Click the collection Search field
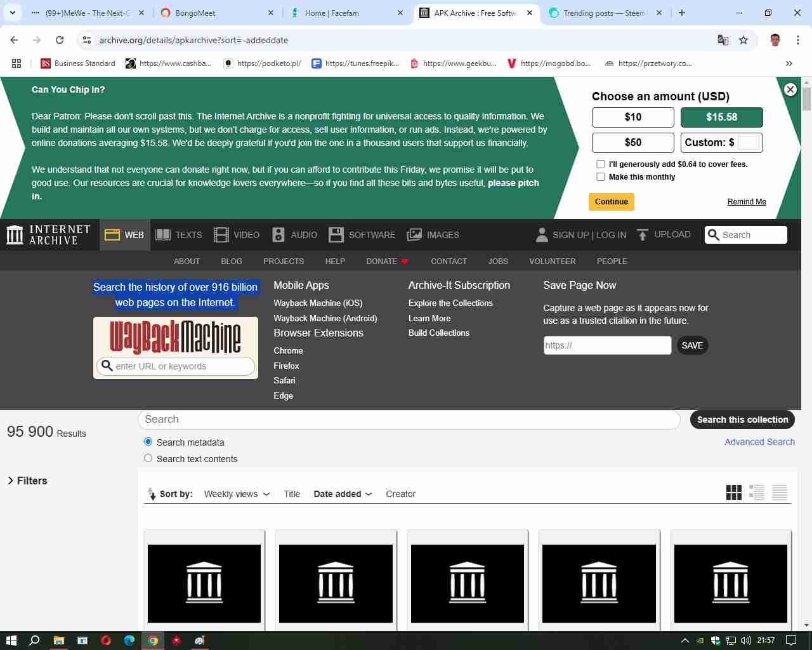The height and width of the screenshot is (650, 812). 409,420
